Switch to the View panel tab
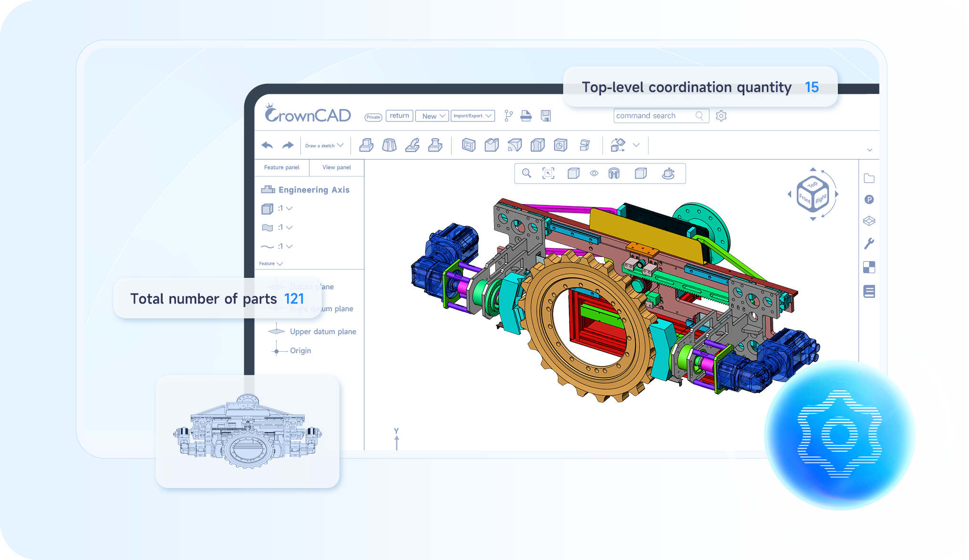This screenshot has height=560, width=969. pyautogui.click(x=337, y=167)
